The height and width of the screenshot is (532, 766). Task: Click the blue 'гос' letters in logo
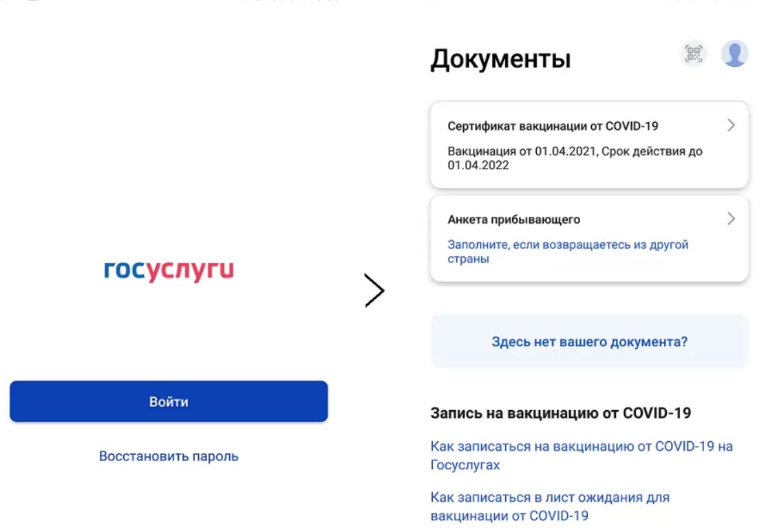coord(125,269)
